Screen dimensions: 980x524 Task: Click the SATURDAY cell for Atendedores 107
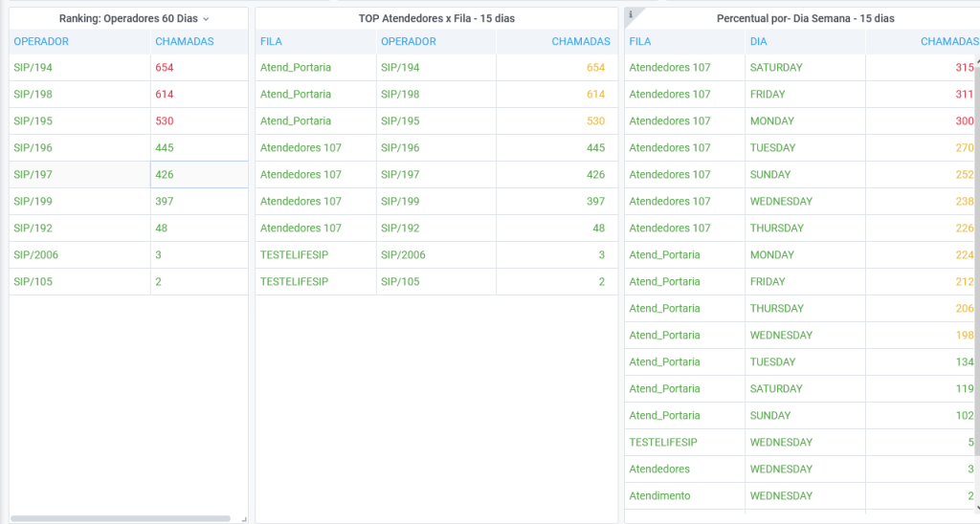pyautogui.click(x=776, y=68)
